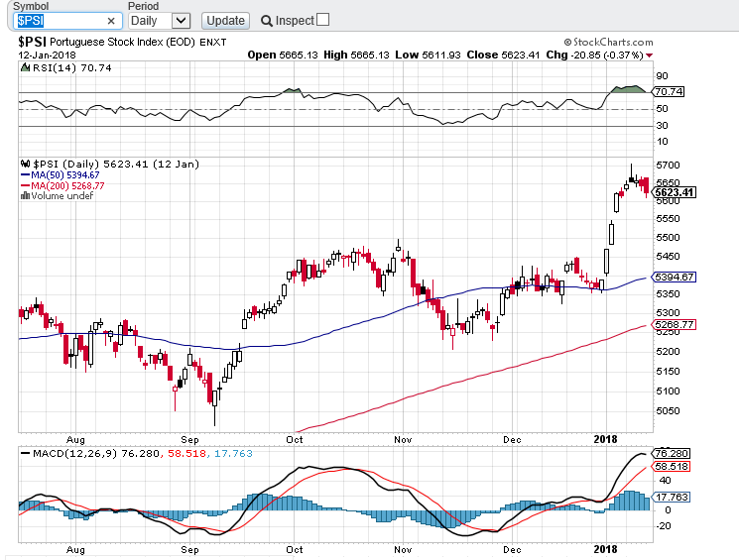The width and height of the screenshot is (739, 560).
Task: Click the 17.763 histogram axis tag
Action: coord(672,497)
